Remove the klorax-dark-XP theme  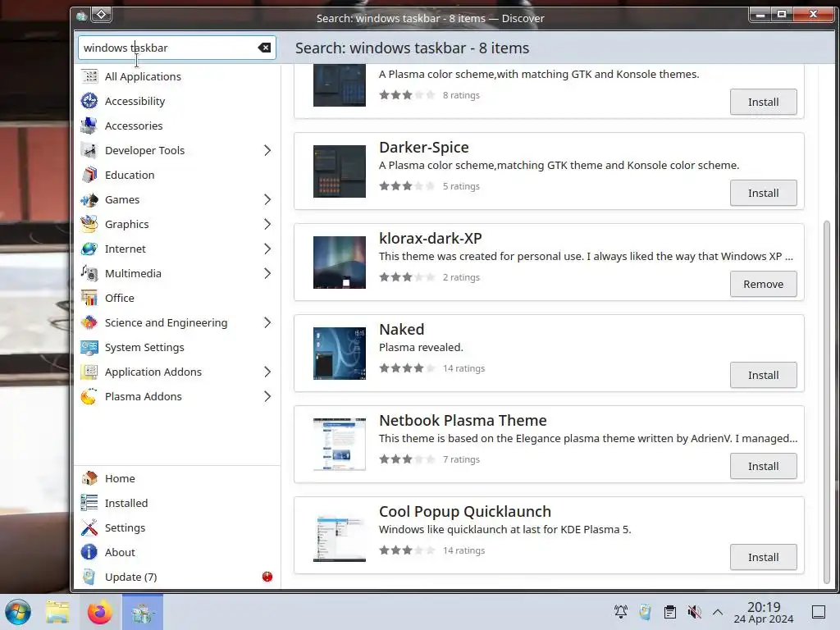763,284
